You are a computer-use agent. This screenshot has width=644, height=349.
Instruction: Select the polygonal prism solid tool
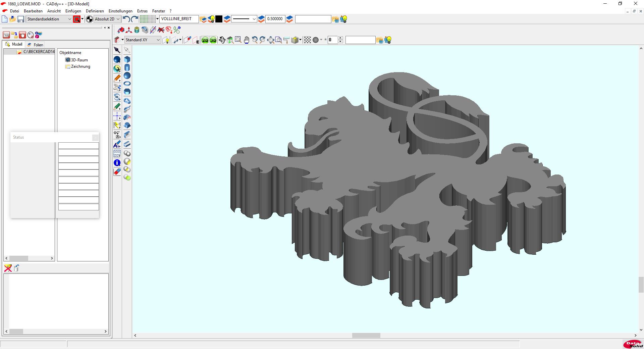pyautogui.click(x=127, y=92)
